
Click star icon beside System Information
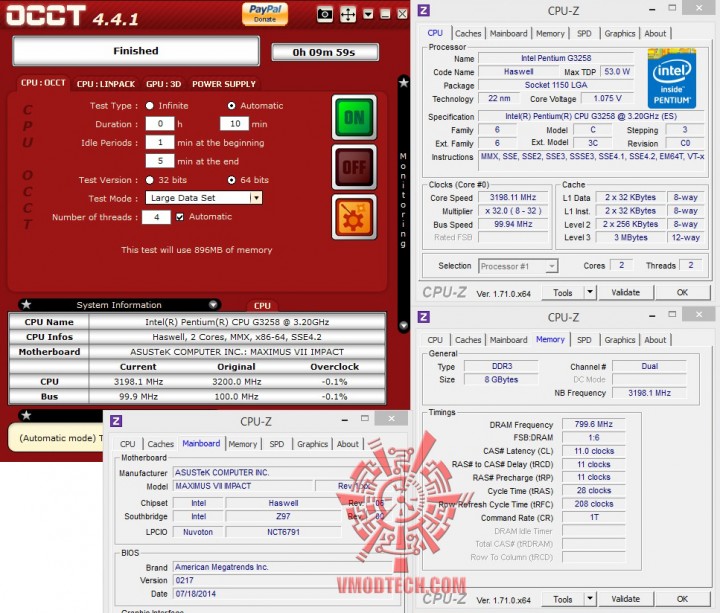[x=26, y=304]
